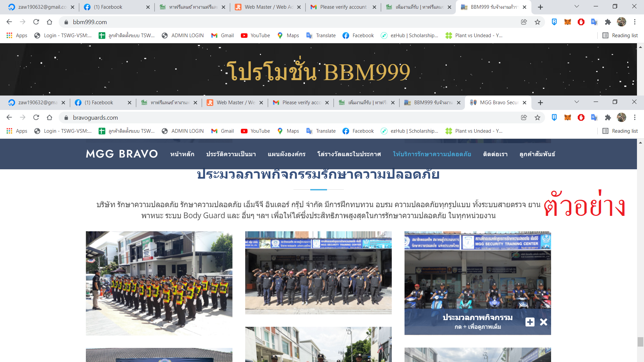
Task: Reload the bbm999.com page in top window
Action: tap(36, 22)
